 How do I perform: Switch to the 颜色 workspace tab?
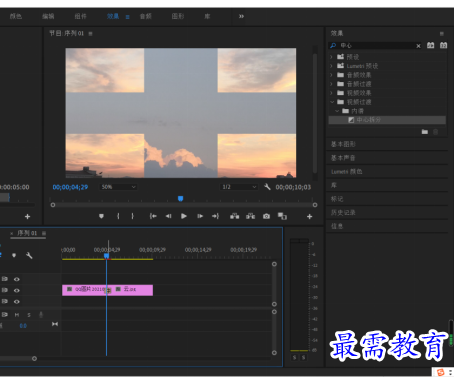click(16, 16)
